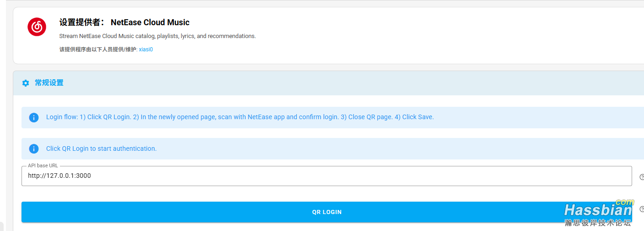Start authentication with QR LOGIN button
The height and width of the screenshot is (231, 644).
click(327, 212)
